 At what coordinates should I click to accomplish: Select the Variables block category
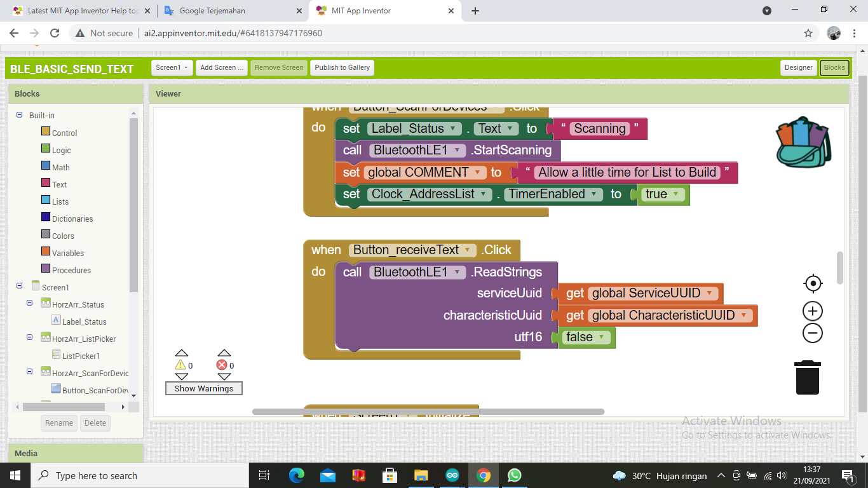pyautogui.click(x=67, y=253)
